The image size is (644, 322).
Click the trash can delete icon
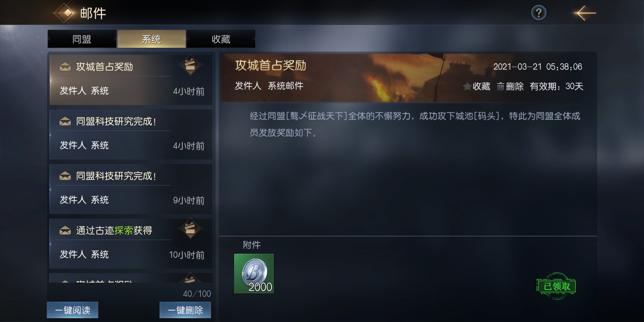coord(501,86)
